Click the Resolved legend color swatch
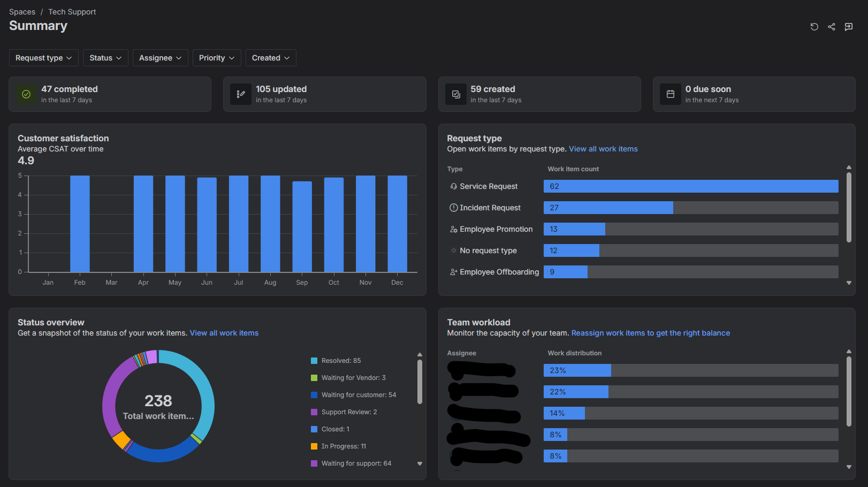The width and height of the screenshot is (868, 487). [314, 361]
